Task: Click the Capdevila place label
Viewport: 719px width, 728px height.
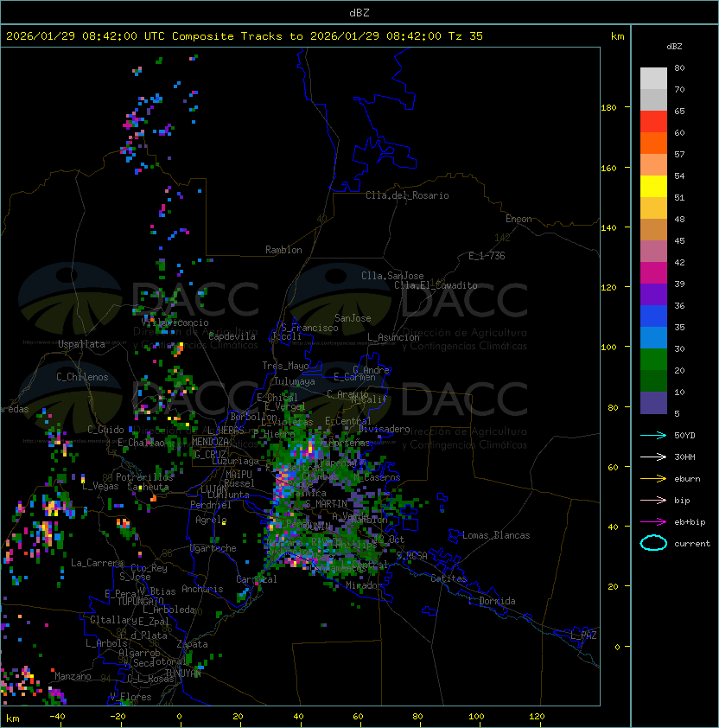Action: click(232, 336)
